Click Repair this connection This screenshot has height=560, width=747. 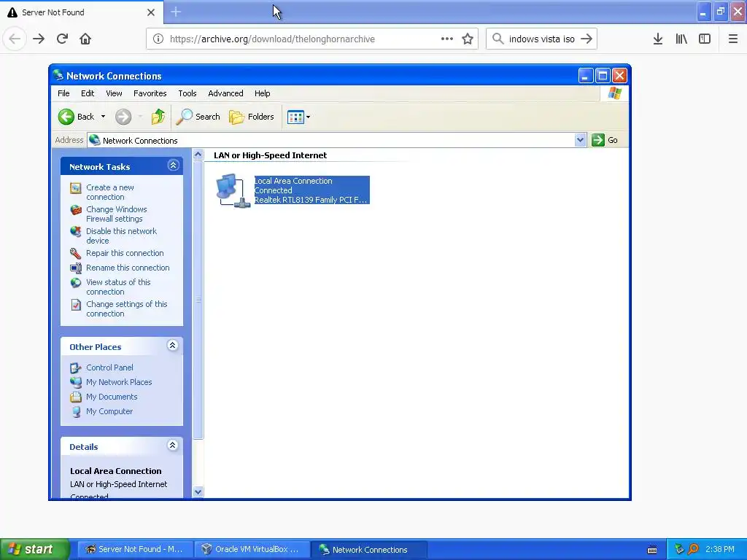click(125, 253)
